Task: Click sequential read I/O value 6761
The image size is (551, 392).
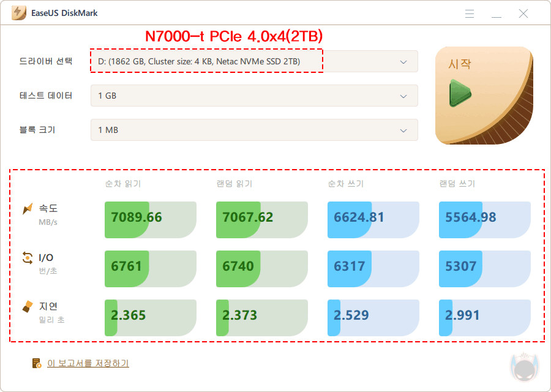Action: pyautogui.click(x=126, y=266)
